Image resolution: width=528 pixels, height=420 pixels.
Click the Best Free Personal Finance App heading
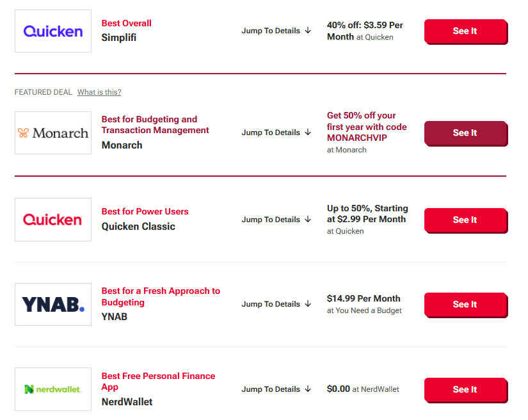click(x=158, y=381)
